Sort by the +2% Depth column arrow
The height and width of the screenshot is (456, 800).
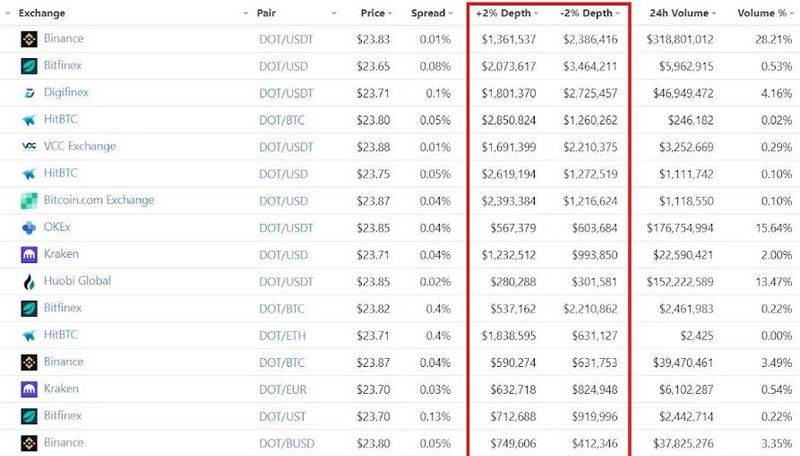[x=536, y=13]
